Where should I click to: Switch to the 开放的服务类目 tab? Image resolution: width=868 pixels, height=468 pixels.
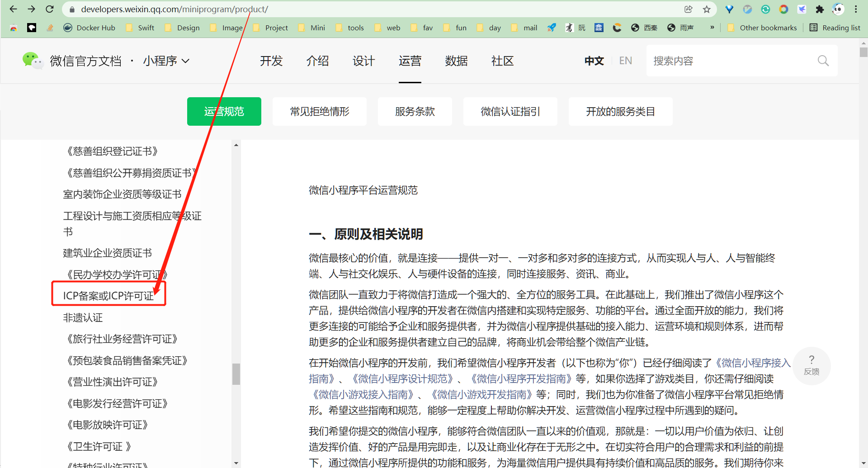(x=621, y=111)
